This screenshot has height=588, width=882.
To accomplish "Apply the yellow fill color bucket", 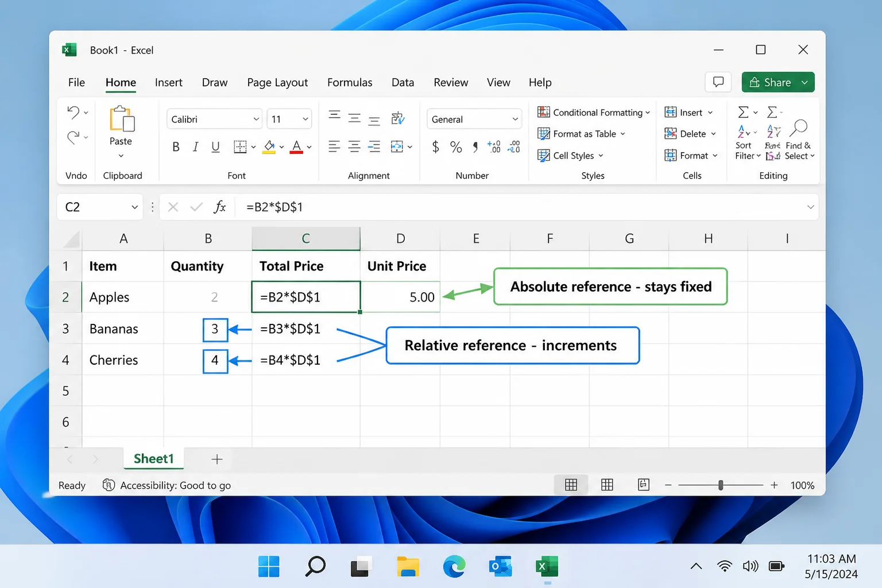I will click(269, 147).
